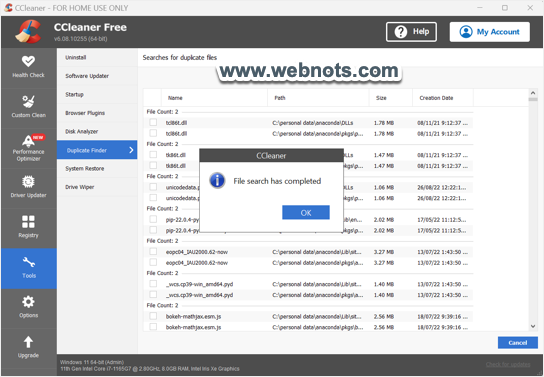Select the Tools wrench icon
Screen dimensions: 544x377
[28, 262]
